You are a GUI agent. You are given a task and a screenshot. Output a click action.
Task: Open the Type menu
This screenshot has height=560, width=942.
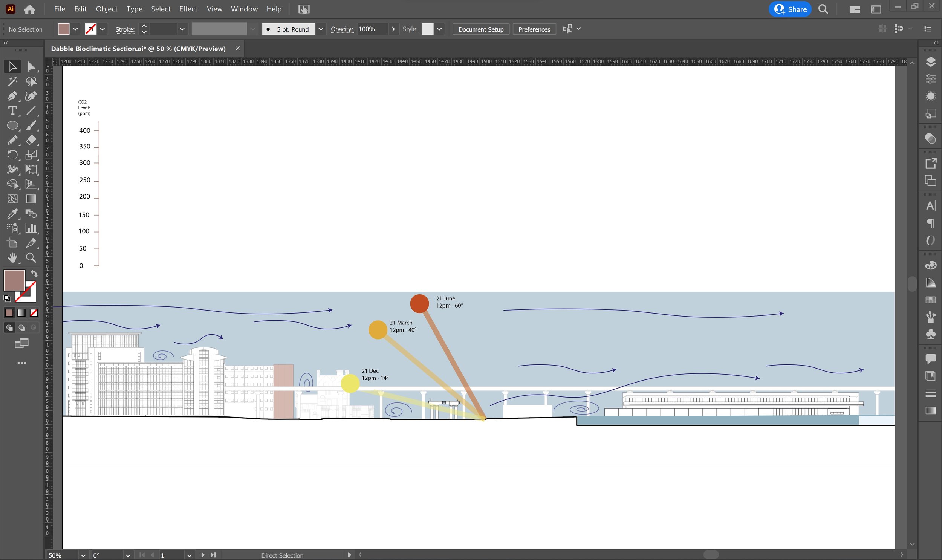134,9
